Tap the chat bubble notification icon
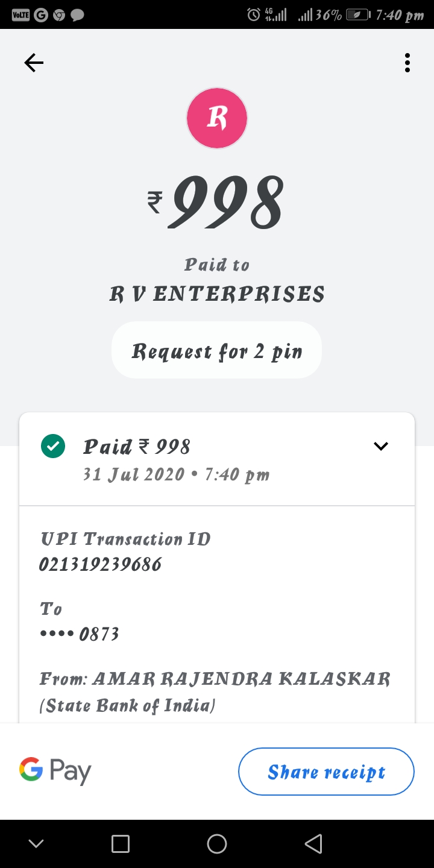 pyautogui.click(x=77, y=14)
